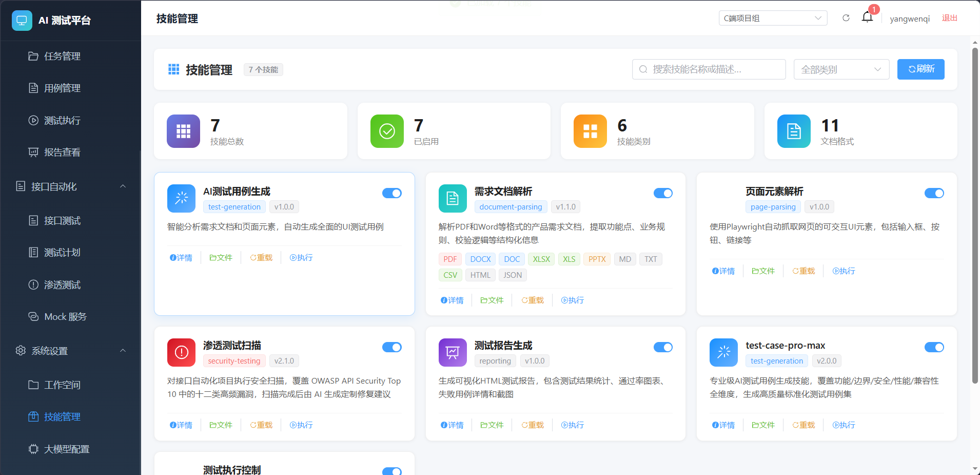Click the page vertical scrollbar thumb
Screen dimensions: 980x475
click(975, 216)
